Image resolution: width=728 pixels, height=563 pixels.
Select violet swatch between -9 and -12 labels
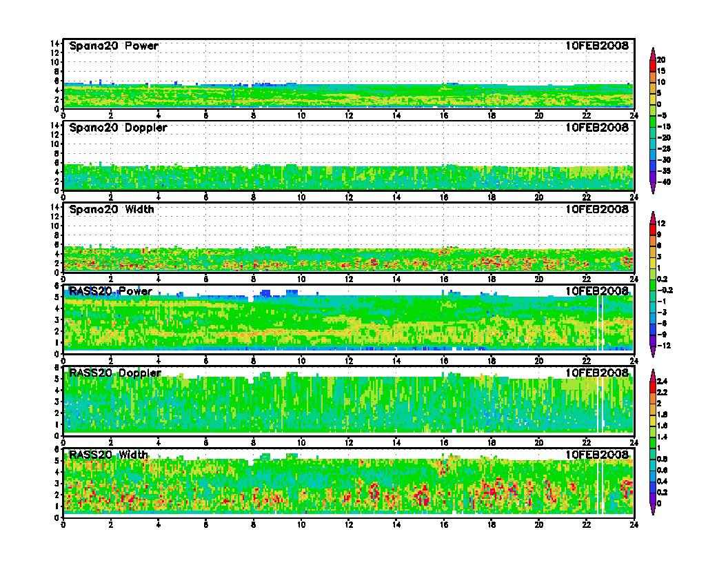(653, 340)
